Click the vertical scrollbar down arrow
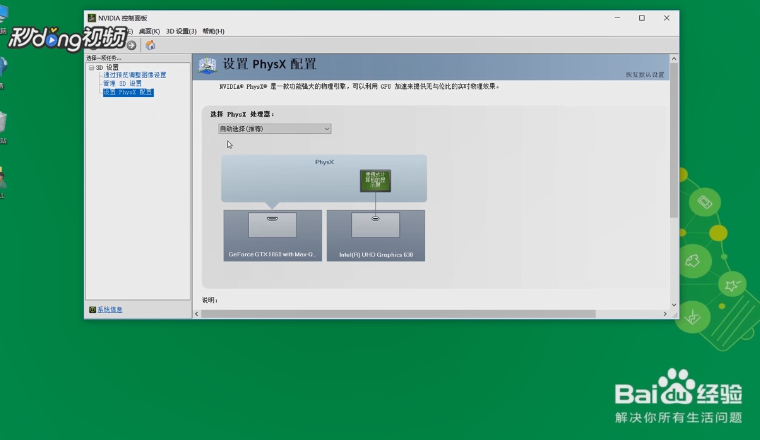Screen dimensions: 760x440 click(674, 305)
